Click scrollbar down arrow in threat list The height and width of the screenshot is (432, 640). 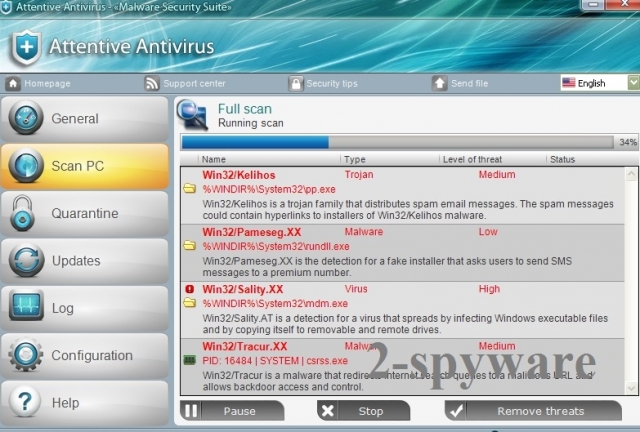631,387
